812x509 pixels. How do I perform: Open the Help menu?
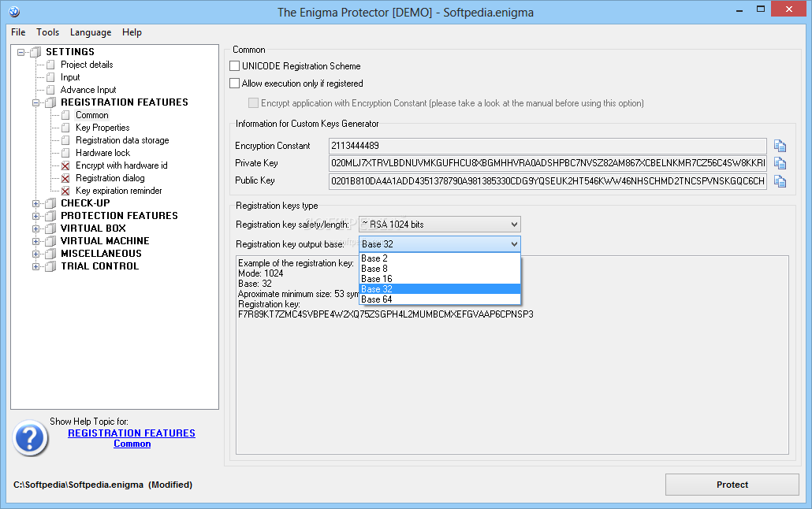click(132, 32)
